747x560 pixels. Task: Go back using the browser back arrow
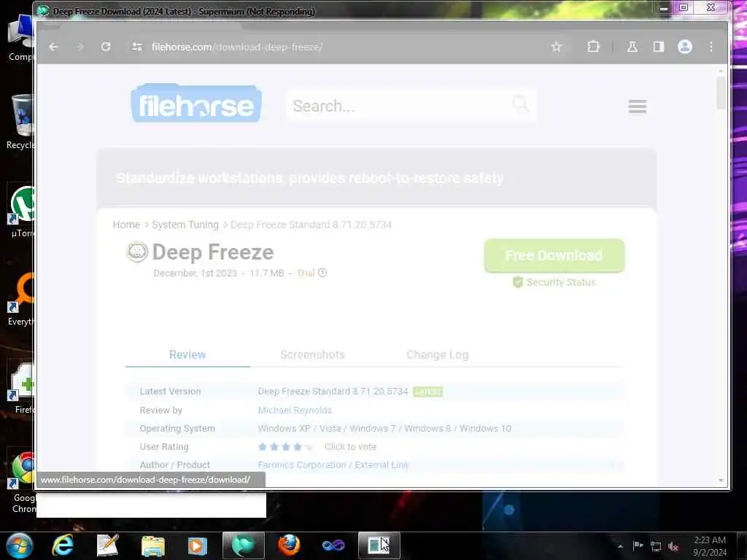53,47
